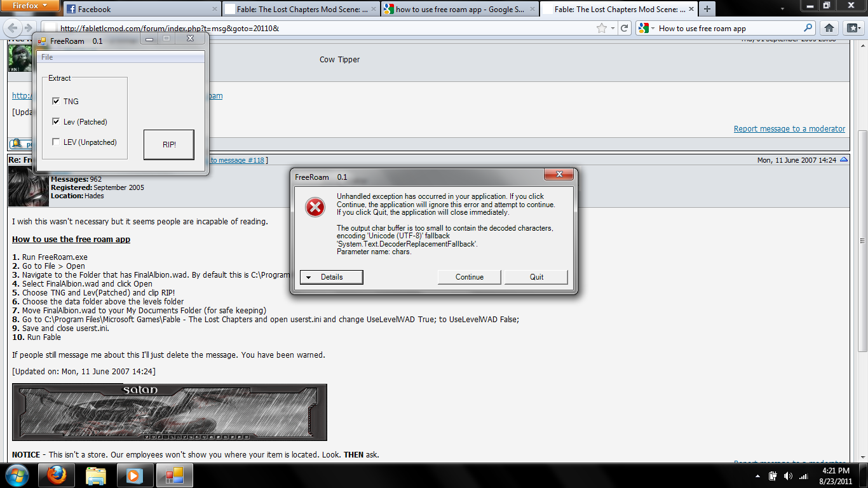Screen dimensions: 868x488
Task: Bookmark page with star icon
Action: pyautogui.click(x=601, y=28)
